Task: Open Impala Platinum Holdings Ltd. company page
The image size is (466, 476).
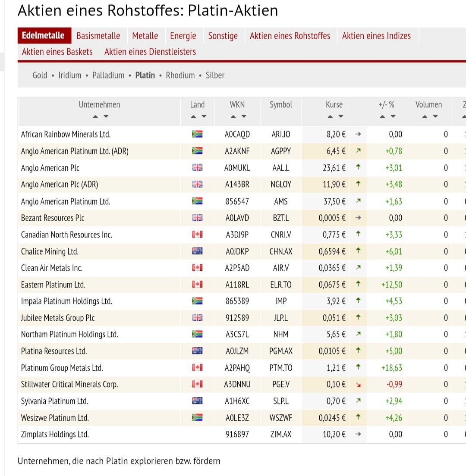Action: [66, 301]
